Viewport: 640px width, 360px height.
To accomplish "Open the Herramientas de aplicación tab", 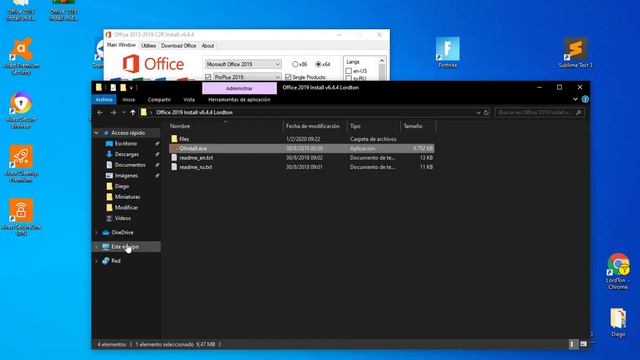I will (x=239, y=99).
